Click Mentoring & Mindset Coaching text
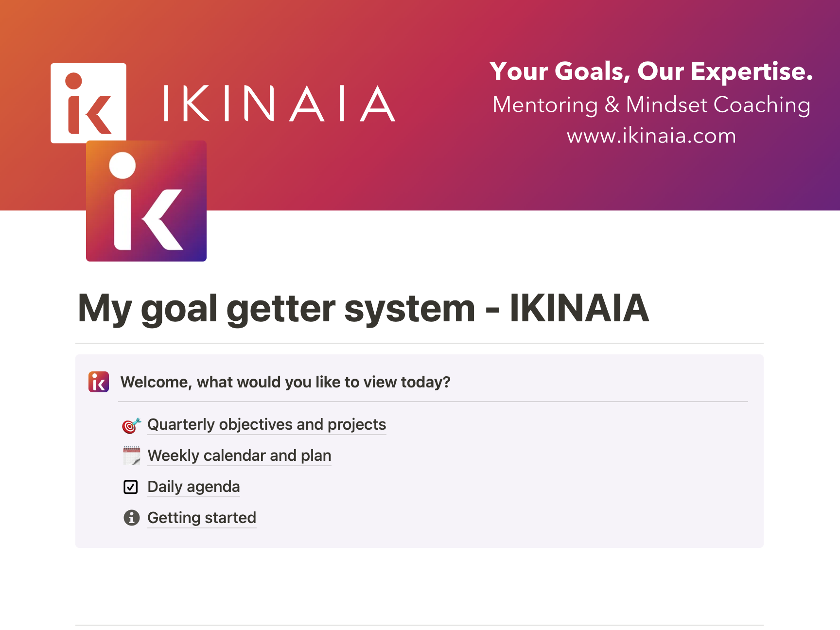This screenshot has width=840, height=630. coord(651,105)
